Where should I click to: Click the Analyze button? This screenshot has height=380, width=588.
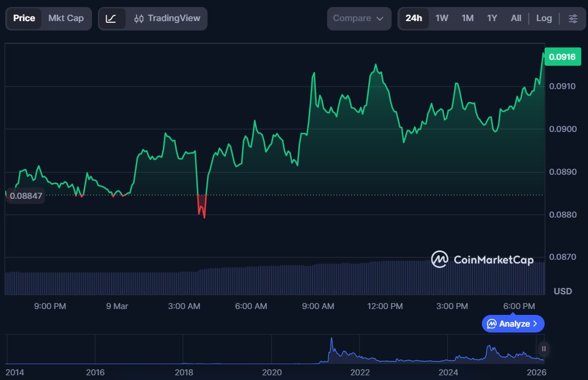(x=513, y=324)
